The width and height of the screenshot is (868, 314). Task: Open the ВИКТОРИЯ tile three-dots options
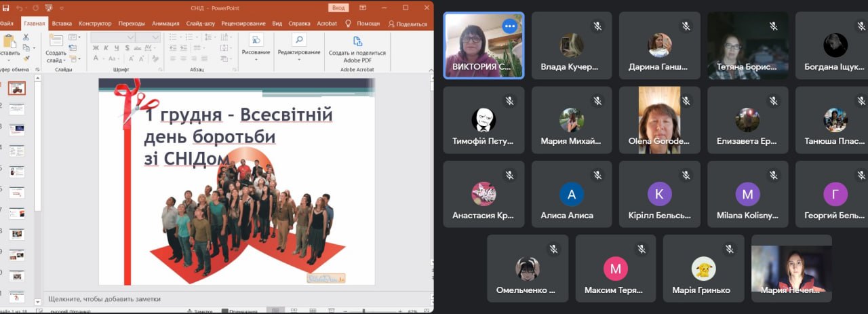(x=509, y=26)
